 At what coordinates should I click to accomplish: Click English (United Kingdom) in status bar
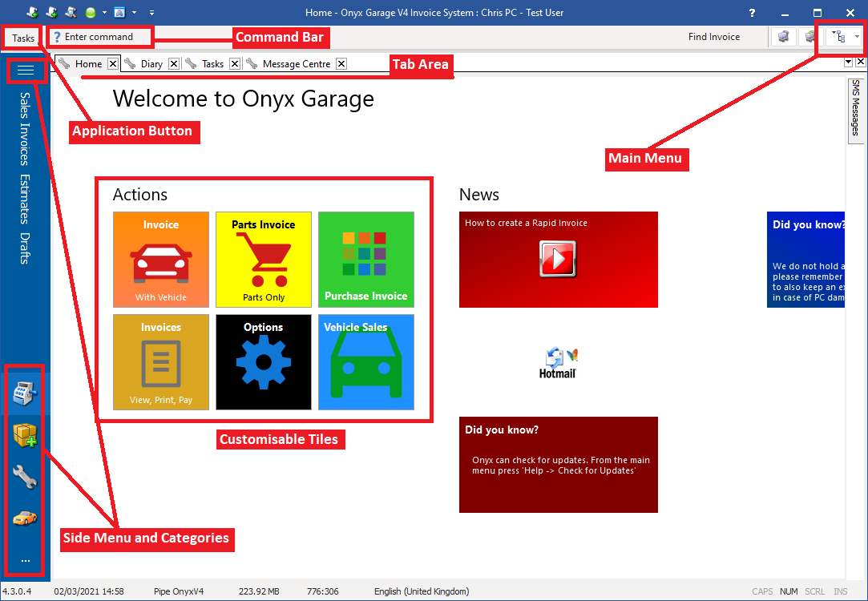(422, 591)
